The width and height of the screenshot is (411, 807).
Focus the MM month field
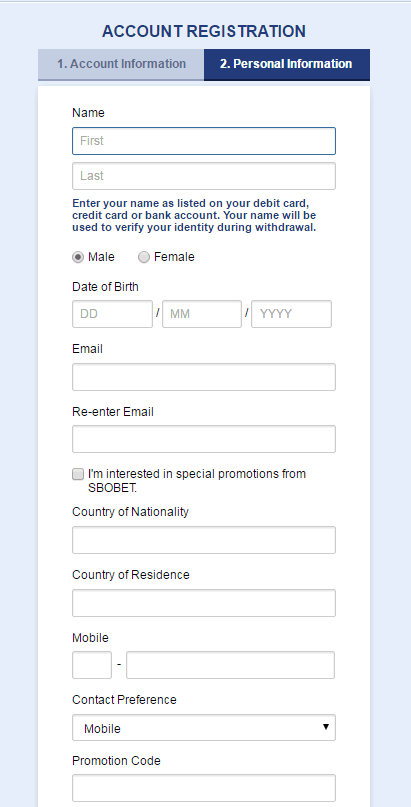pyautogui.click(x=202, y=314)
